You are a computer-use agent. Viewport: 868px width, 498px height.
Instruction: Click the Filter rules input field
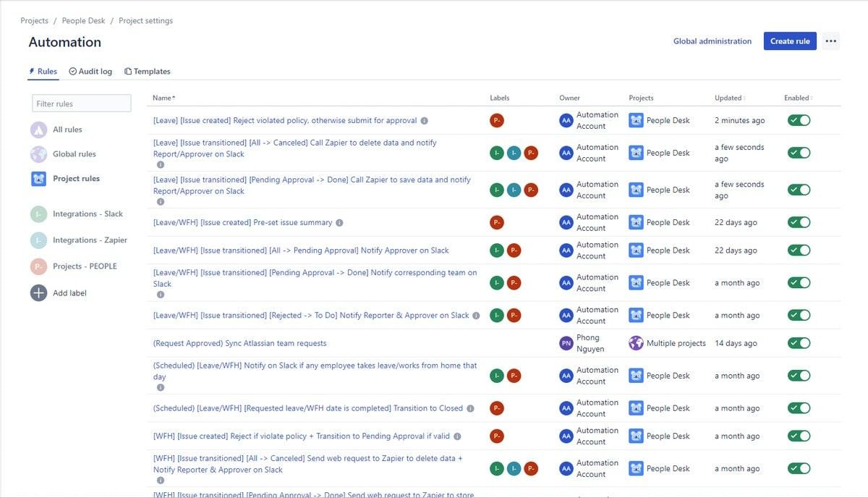coord(82,104)
